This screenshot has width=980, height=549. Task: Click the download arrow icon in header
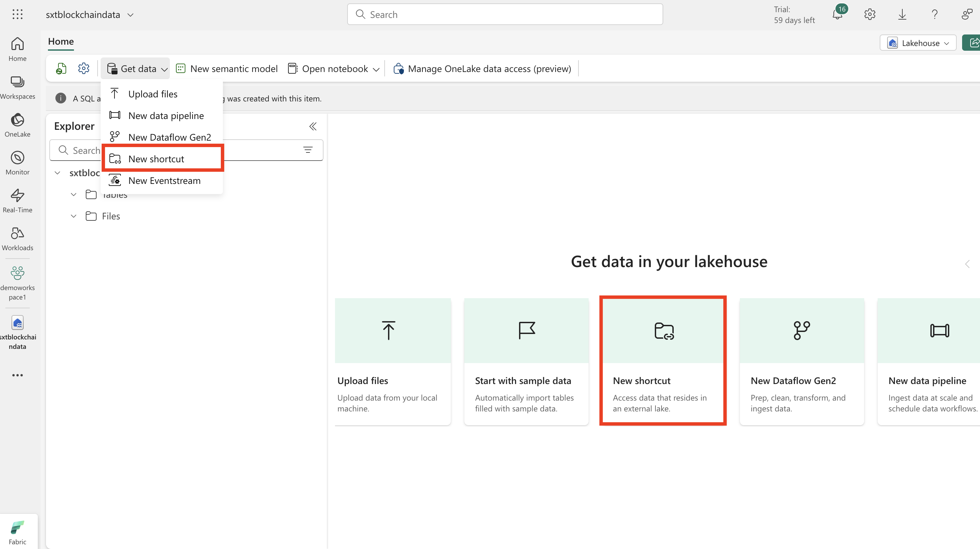(x=902, y=15)
